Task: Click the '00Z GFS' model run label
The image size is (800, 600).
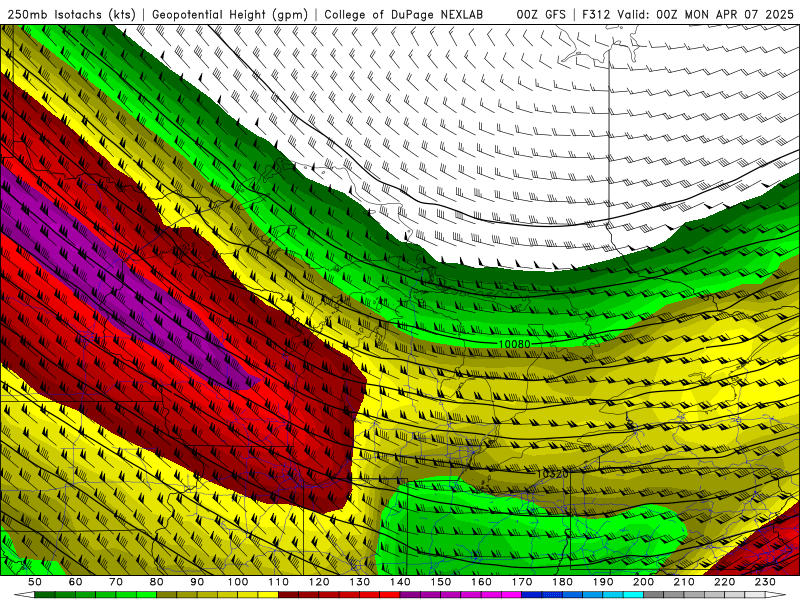Action: [x=541, y=14]
